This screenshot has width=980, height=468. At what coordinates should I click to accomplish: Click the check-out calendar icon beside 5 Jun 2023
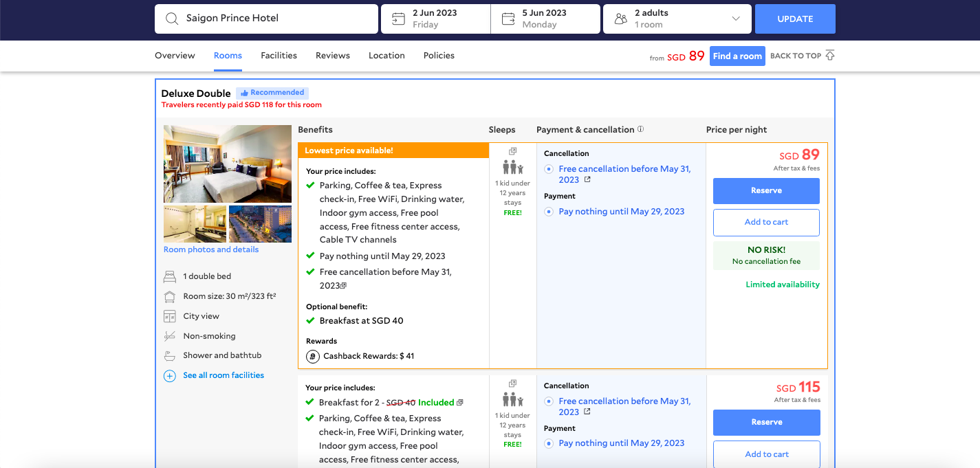(508, 19)
